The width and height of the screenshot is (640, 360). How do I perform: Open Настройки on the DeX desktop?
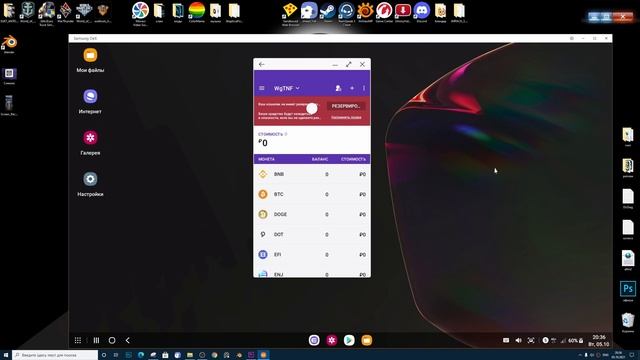[90, 184]
